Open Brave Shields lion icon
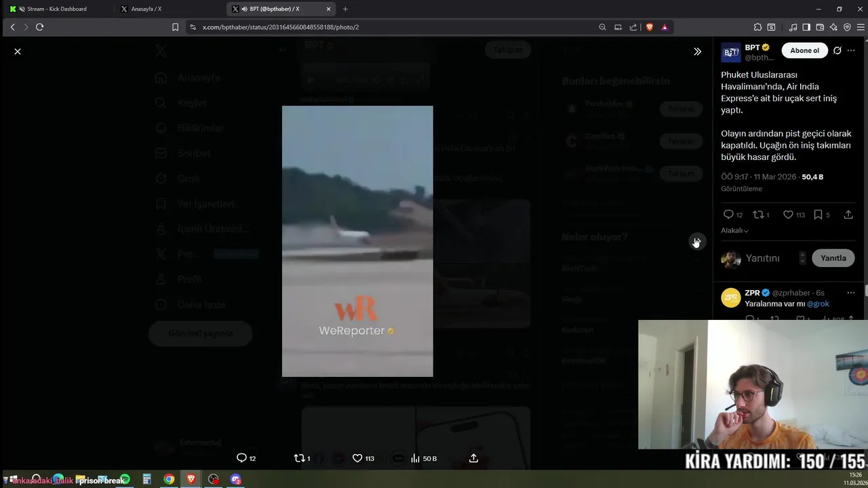Viewport: 868px width, 488px height. 649,27
